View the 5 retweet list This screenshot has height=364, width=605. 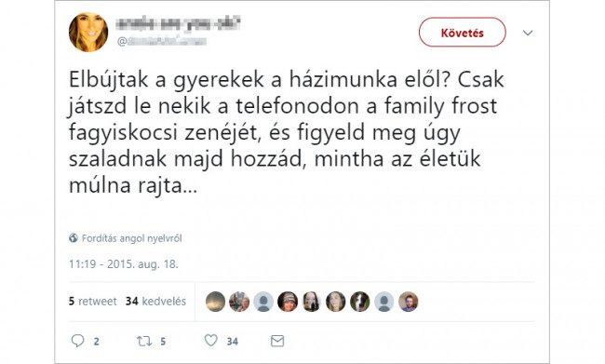[x=92, y=301]
